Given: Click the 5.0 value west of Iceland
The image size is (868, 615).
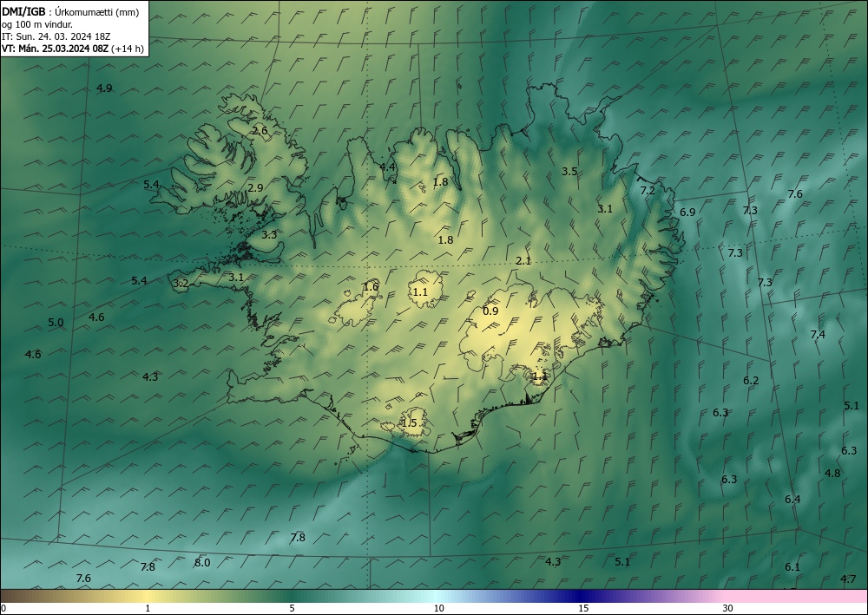Looking at the screenshot, I should tap(56, 323).
